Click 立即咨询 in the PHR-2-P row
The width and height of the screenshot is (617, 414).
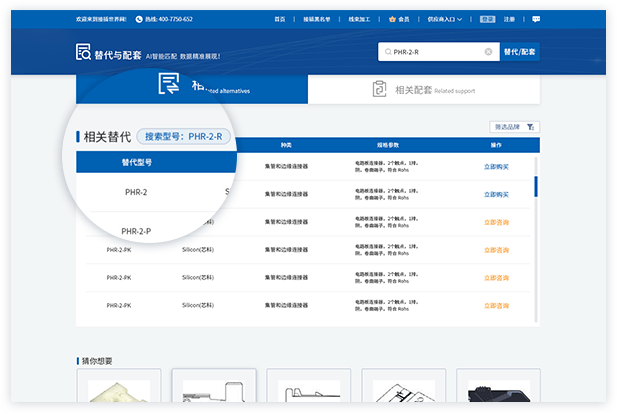click(496, 222)
